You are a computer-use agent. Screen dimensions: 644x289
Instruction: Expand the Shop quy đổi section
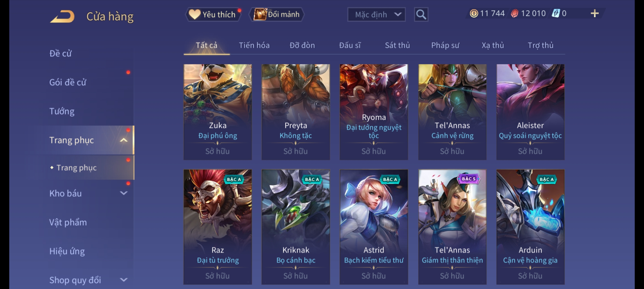(124, 280)
